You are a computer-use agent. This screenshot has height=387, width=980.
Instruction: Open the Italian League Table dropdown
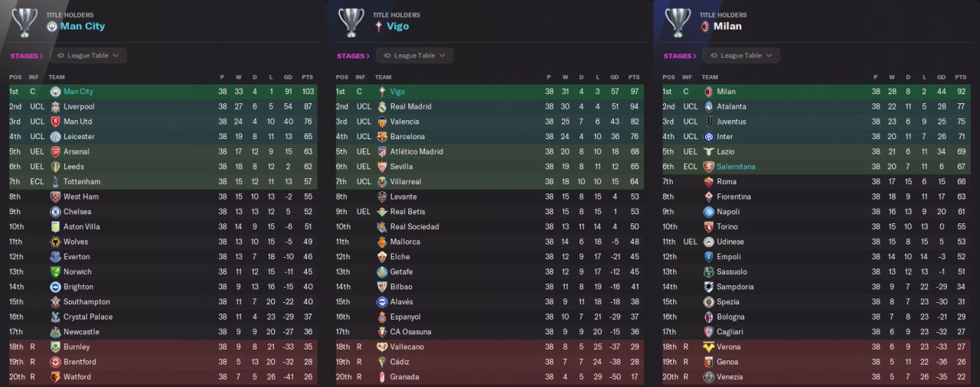point(742,56)
